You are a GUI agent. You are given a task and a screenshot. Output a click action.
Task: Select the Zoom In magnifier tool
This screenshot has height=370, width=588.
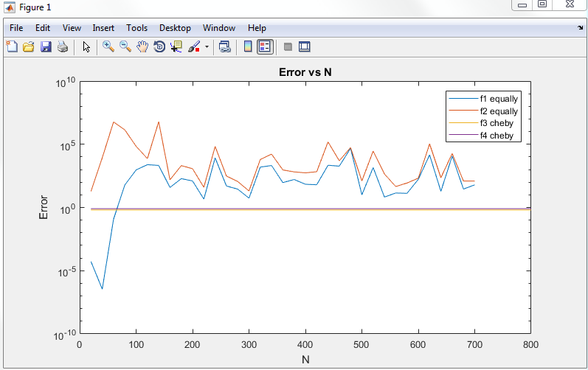coord(108,46)
